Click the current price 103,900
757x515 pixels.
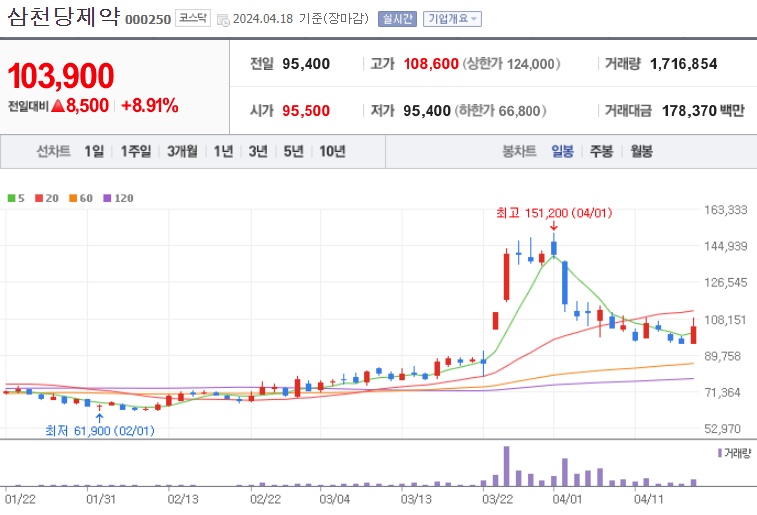tap(61, 76)
